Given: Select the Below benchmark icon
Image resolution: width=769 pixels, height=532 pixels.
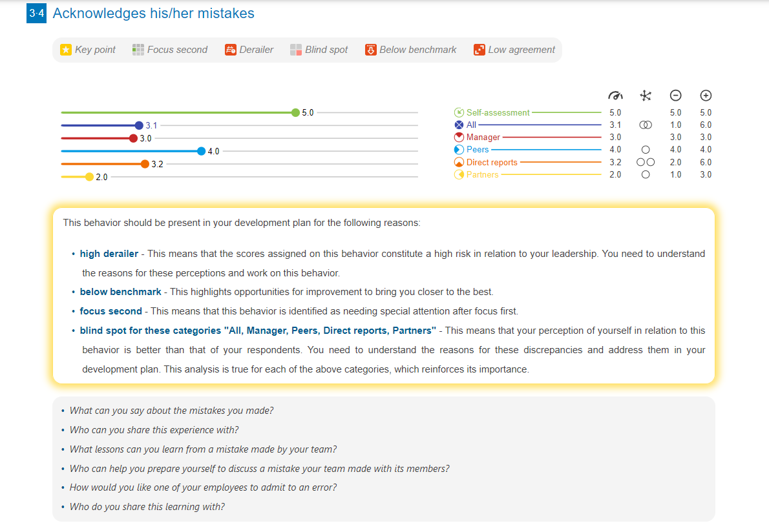Looking at the screenshot, I should point(370,49).
